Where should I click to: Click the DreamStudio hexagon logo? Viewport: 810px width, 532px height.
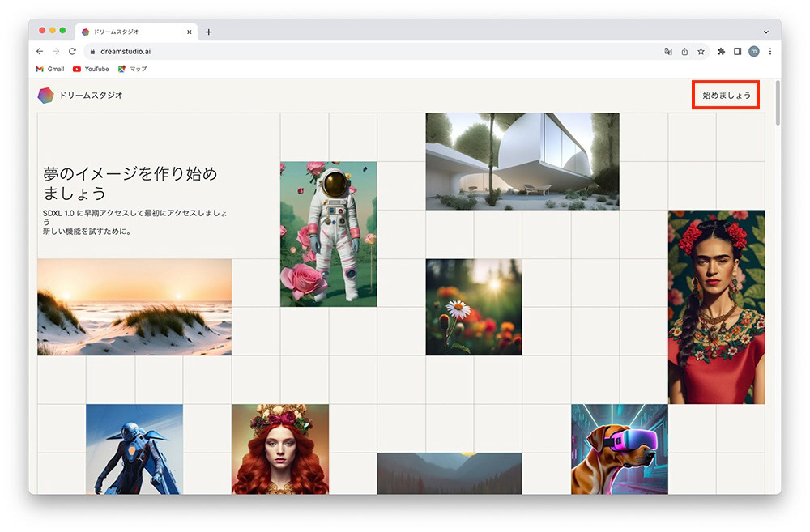(x=45, y=95)
